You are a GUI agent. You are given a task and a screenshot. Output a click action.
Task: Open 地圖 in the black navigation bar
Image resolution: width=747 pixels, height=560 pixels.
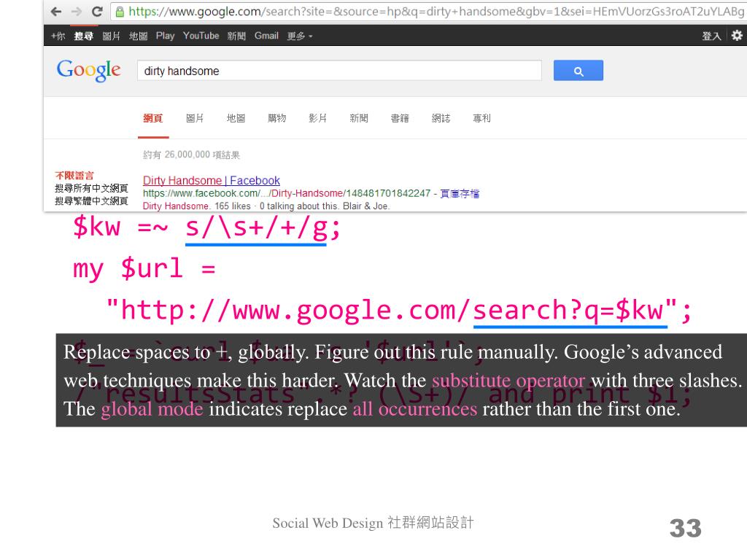click(138, 36)
